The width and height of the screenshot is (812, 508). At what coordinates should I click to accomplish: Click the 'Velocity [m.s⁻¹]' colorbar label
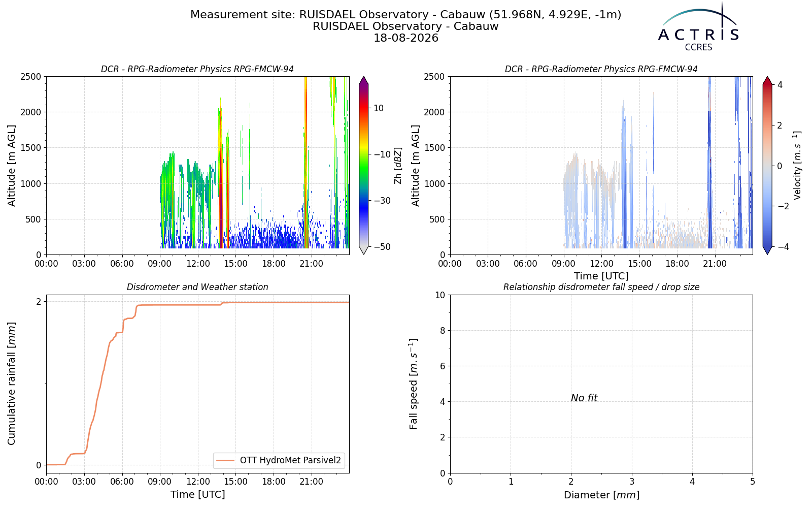(x=797, y=166)
